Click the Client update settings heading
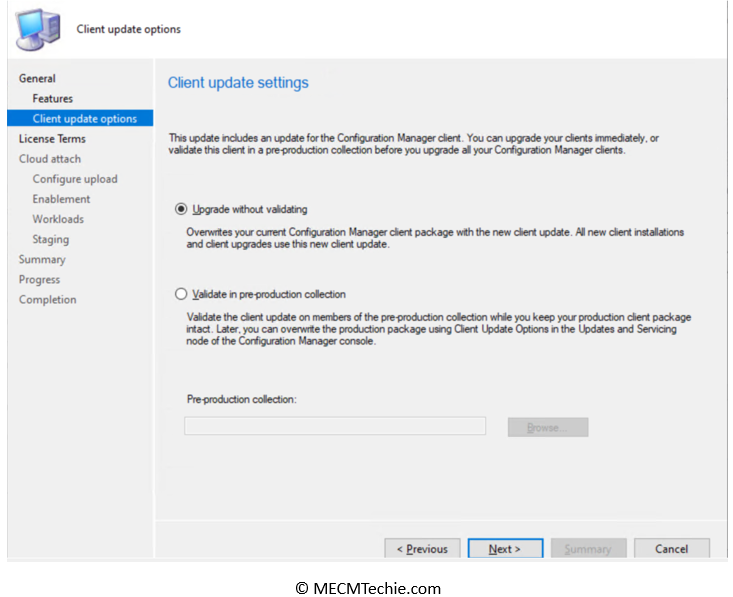The image size is (733, 597). tap(238, 83)
